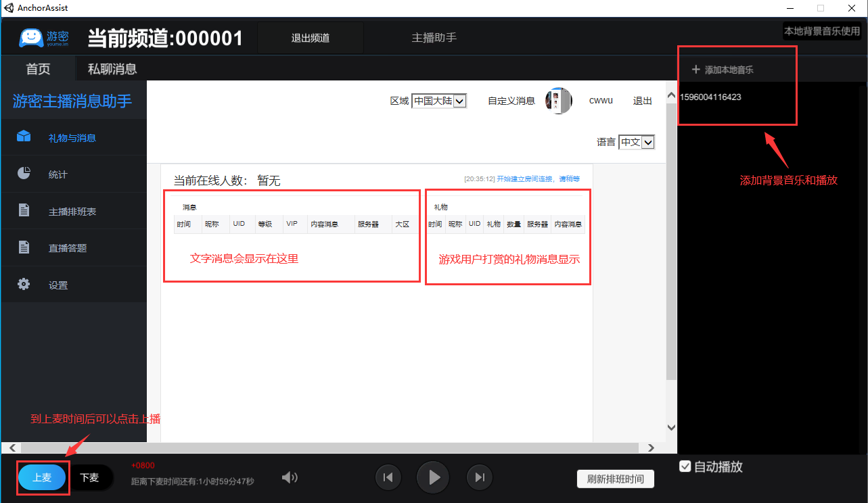Click the Unity icon in title bar
The width and height of the screenshot is (868, 503).
tap(8, 8)
